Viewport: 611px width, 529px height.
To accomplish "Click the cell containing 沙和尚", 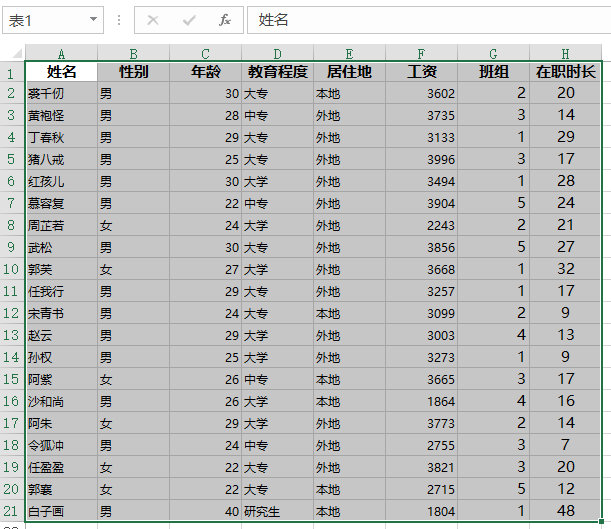I will (61, 401).
